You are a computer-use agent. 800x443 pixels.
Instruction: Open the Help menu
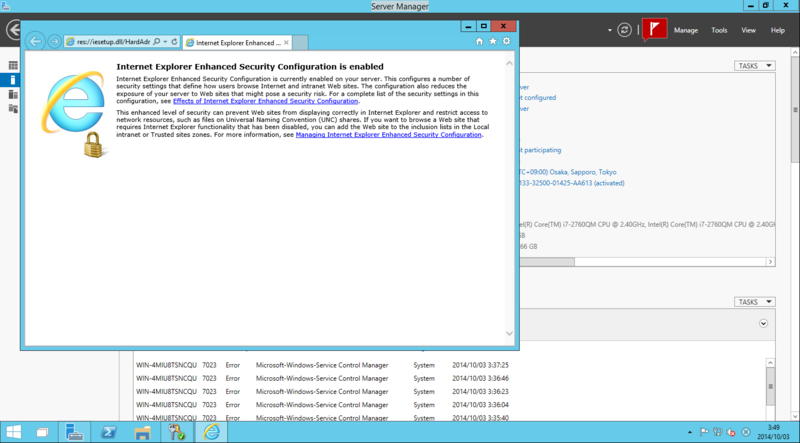tap(778, 30)
